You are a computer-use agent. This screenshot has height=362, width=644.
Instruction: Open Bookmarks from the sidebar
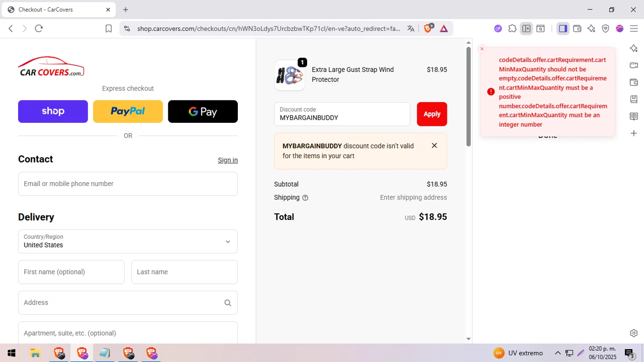[634, 99]
